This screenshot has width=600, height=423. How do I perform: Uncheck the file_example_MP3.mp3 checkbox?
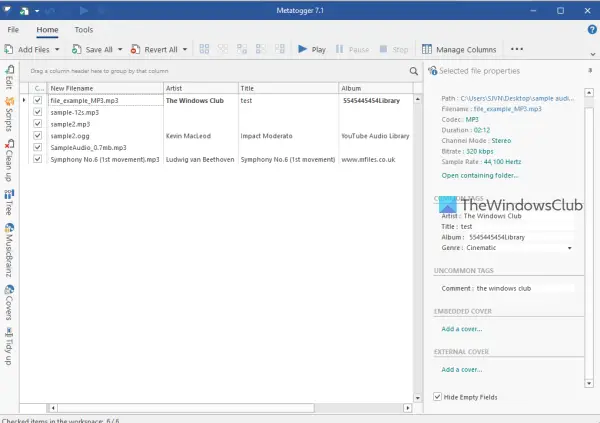click(38, 100)
